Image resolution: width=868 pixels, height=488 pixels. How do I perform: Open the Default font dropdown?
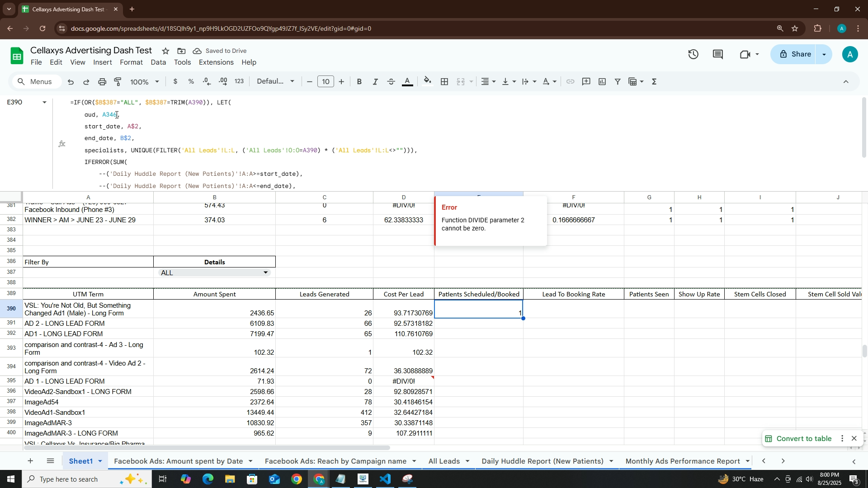point(276,82)
